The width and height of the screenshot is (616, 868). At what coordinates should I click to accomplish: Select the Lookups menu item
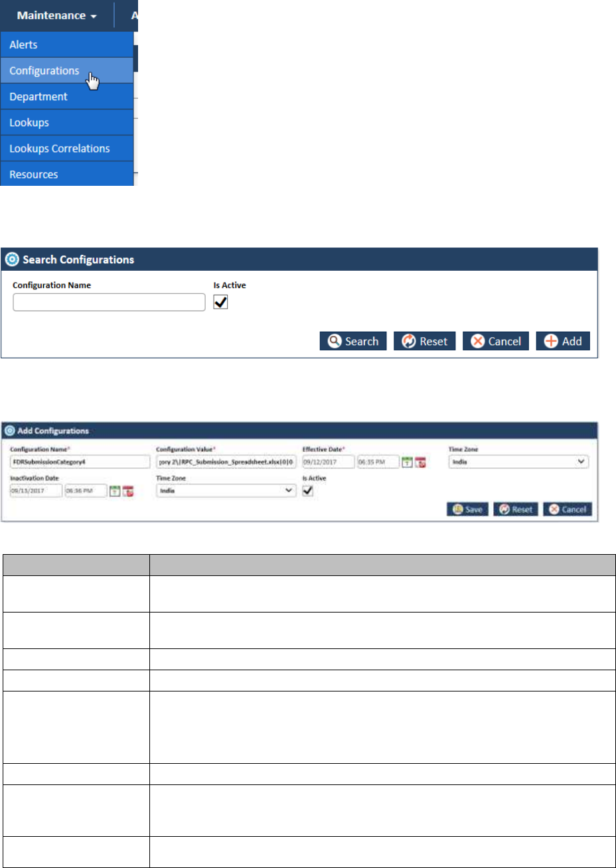pos(66,123)
